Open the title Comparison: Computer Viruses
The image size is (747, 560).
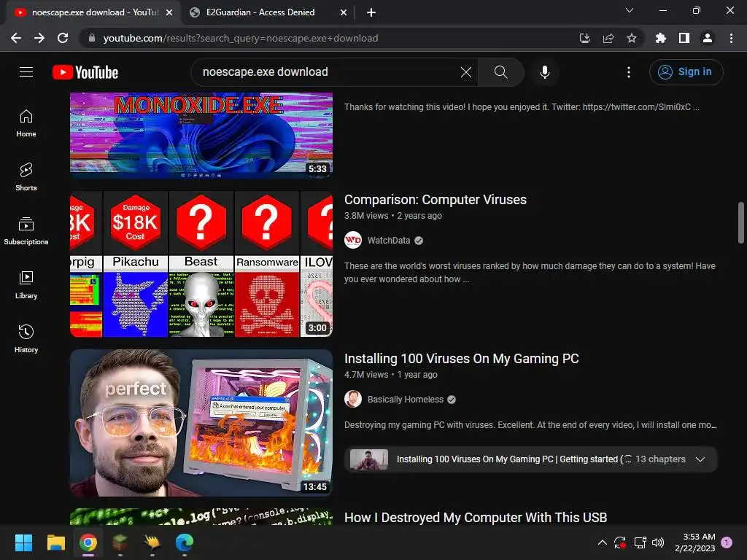coord(436,200)
